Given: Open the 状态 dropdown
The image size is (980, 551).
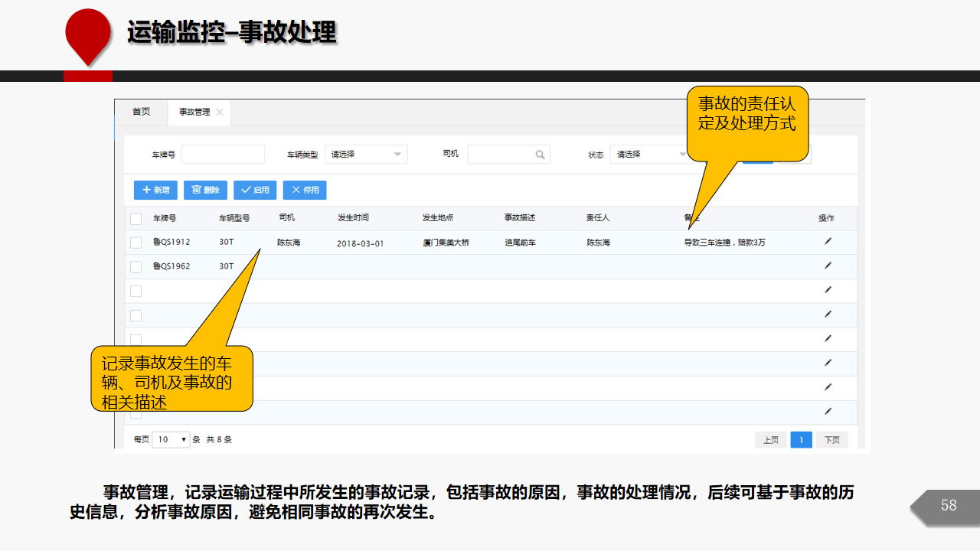Looking at the screenshot, I should click(x=652, y=155).
